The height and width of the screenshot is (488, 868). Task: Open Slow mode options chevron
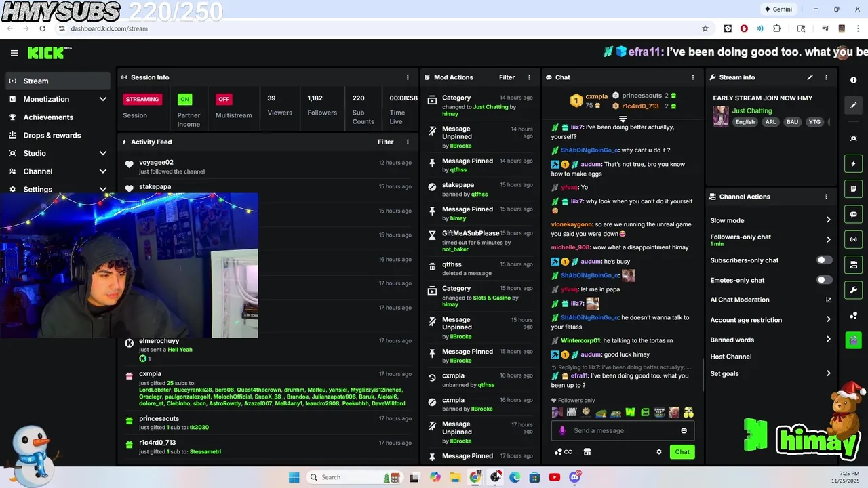coord(828,220)
